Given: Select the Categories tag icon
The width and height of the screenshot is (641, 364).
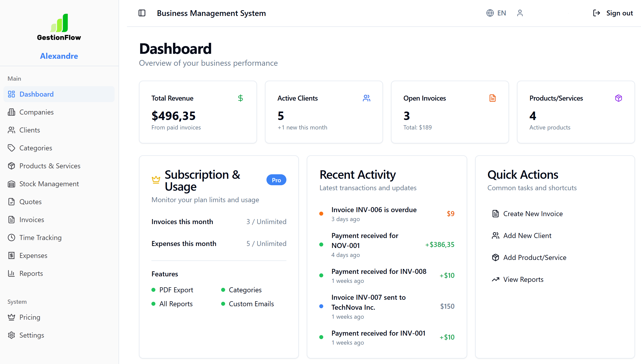Looking at the screenshot, I should 11,148.
